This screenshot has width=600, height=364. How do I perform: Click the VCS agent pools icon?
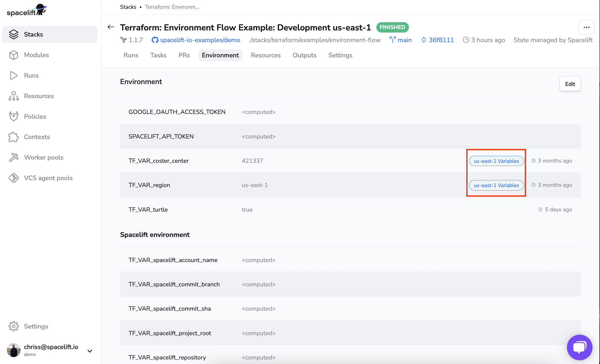point(14,178)
